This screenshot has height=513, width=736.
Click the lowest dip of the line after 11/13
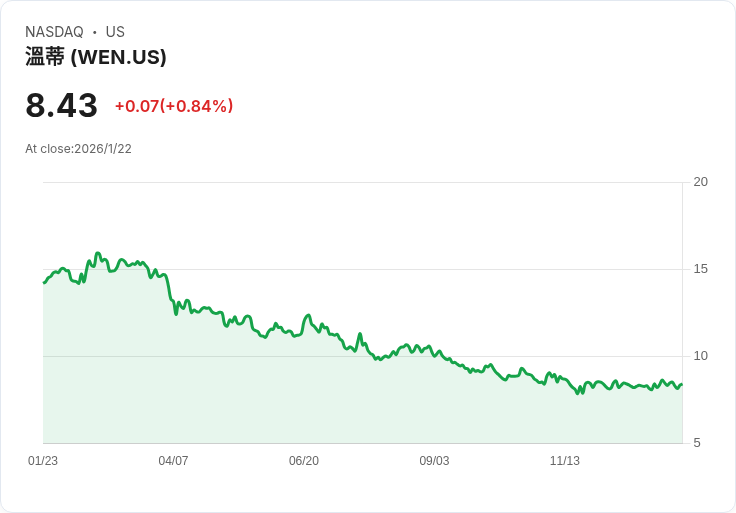(578, 393)
